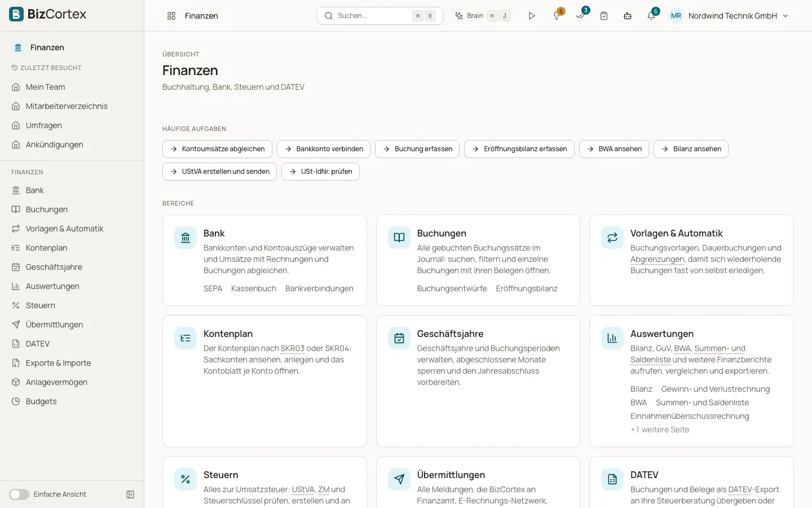The width and height of the screenshot is (812, 508).
Task: Open notifications bell with badge 6
Action: pyautogui.click(x=651, y=16)
